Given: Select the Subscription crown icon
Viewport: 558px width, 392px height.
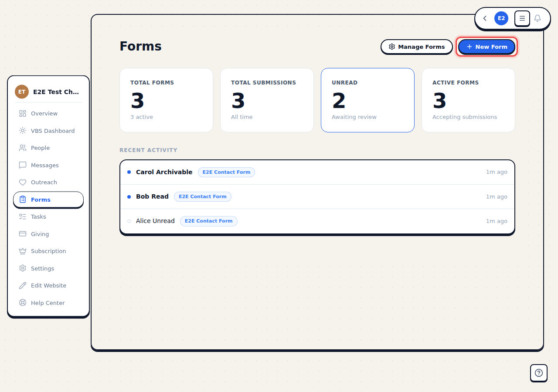Looking at the screenshot, I should pyautogui.click(x=22, y=251).
